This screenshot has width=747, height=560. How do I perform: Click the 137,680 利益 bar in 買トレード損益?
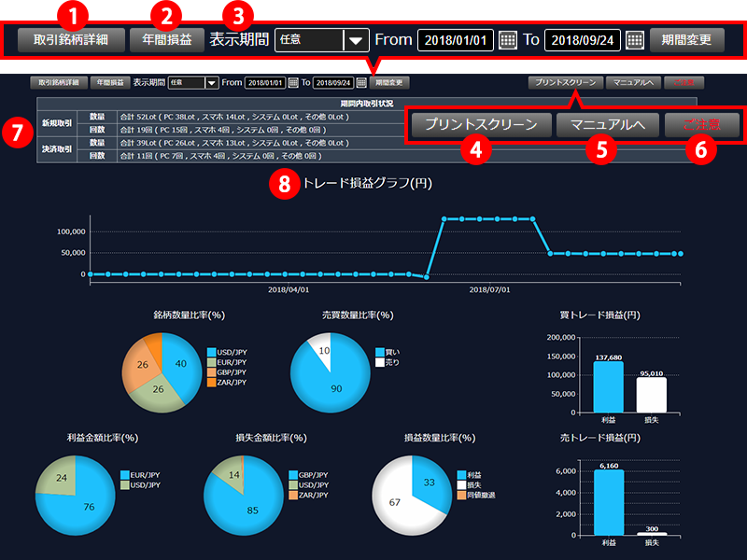pyautogui.click(x=609, y=387)
